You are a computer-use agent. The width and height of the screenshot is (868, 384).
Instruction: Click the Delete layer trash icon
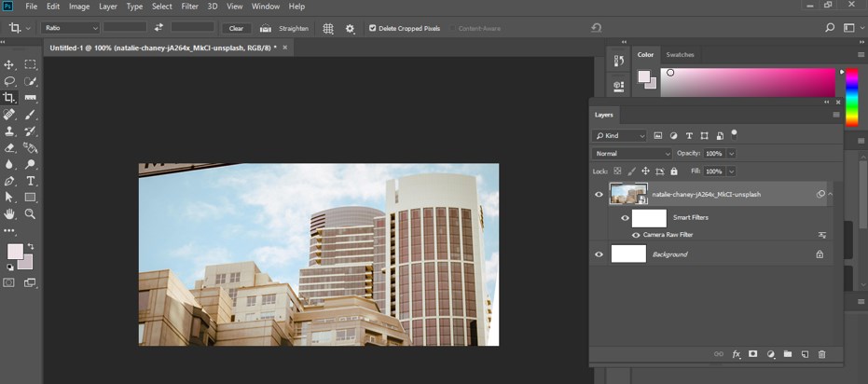821,354
